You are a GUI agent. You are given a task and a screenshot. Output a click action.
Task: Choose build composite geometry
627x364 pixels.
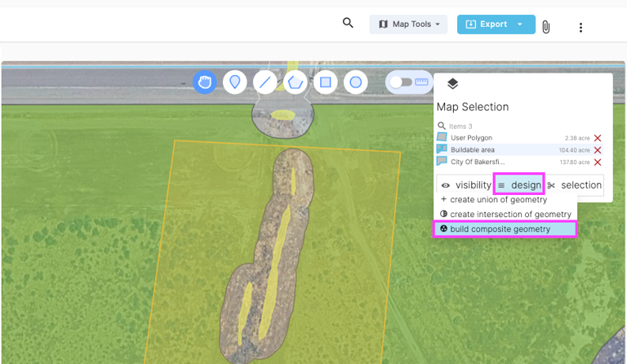(505, 229)
